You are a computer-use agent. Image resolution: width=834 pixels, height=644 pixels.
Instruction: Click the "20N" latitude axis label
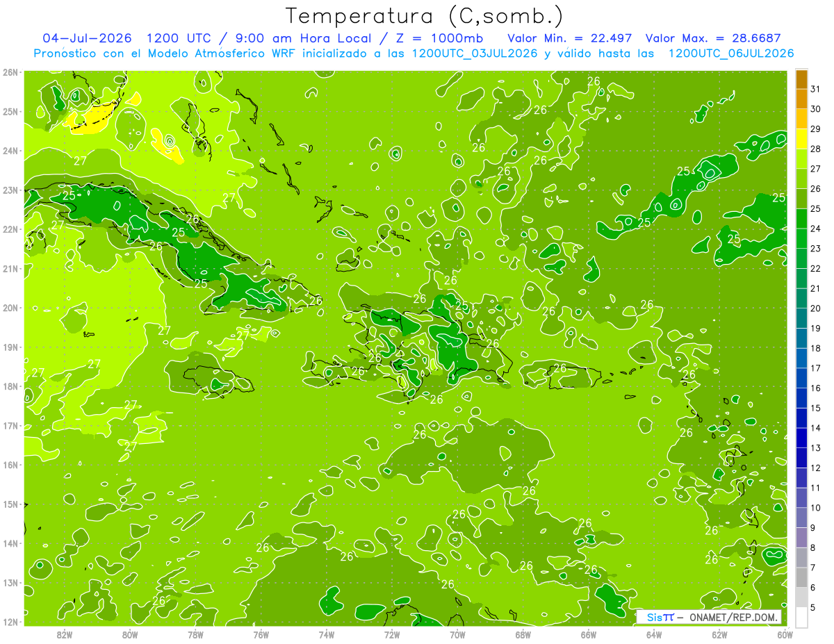click(10, 308)
